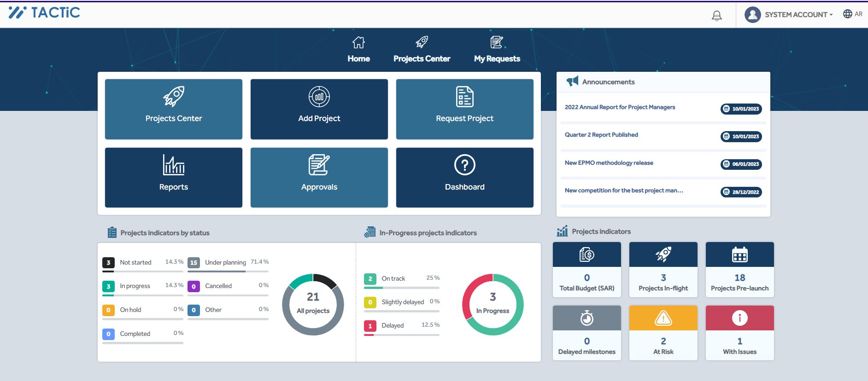Screen dimensions: 868x381
Task: Open 2022 Annual Report for Project Managers
Action: pos(620,107)
